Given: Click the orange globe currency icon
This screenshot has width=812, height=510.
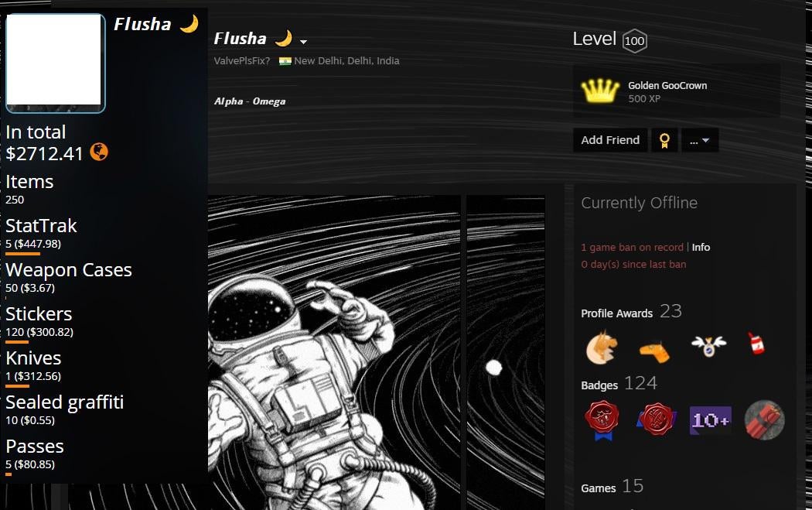Looking at the screenshot, I should [x=99, y=152].
